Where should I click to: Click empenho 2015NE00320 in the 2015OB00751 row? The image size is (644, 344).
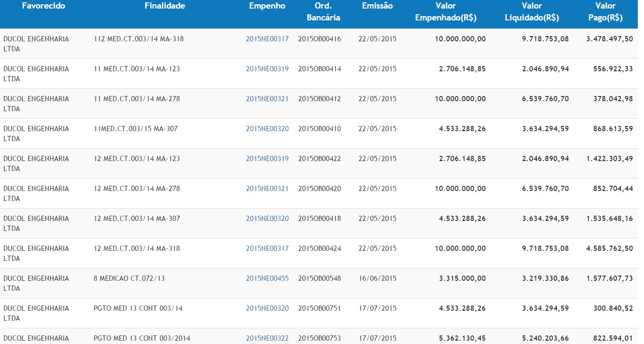coord(267,308)
